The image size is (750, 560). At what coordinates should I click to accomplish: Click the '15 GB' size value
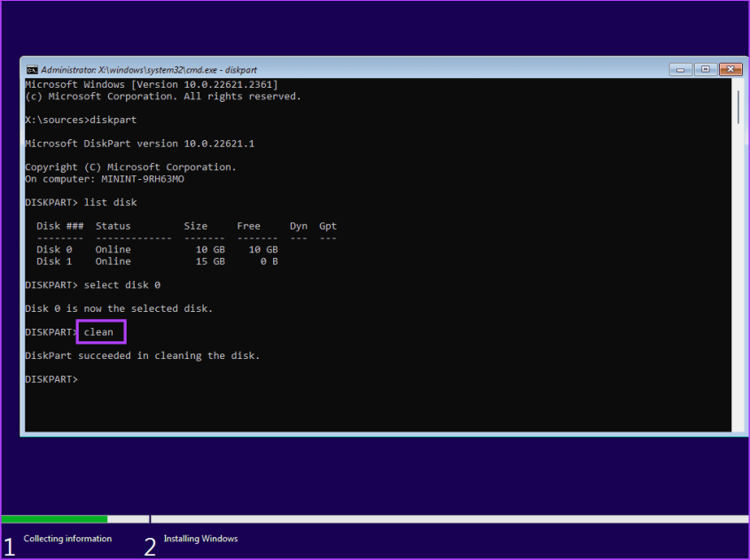210,261
